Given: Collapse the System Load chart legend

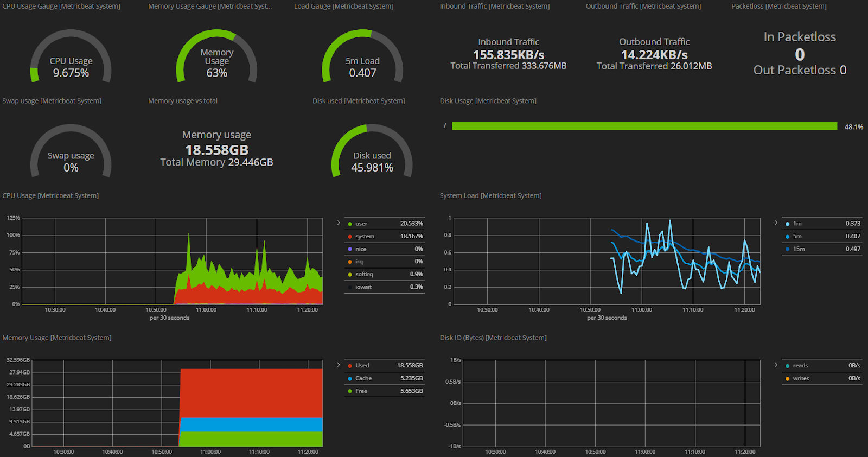Looking at the screenshot, I should point(776,223).
